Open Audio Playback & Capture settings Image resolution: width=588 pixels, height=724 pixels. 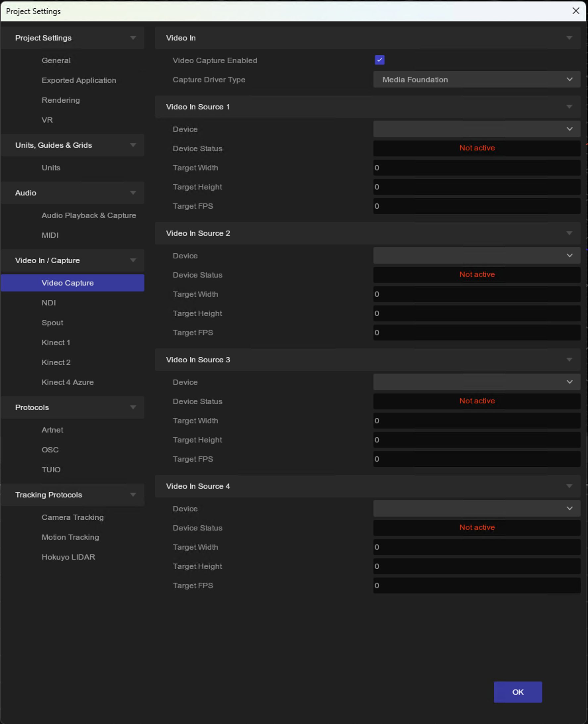89,215
